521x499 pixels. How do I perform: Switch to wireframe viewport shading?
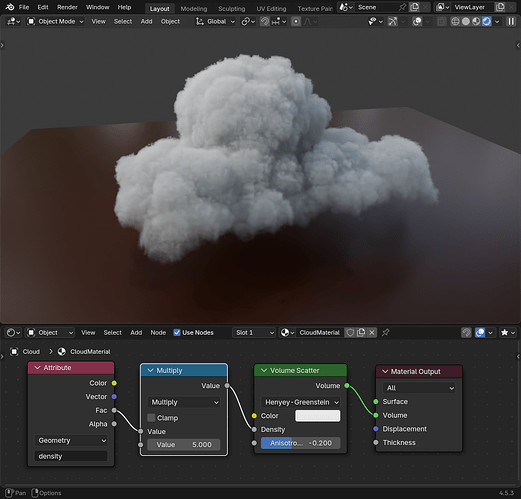455,21
